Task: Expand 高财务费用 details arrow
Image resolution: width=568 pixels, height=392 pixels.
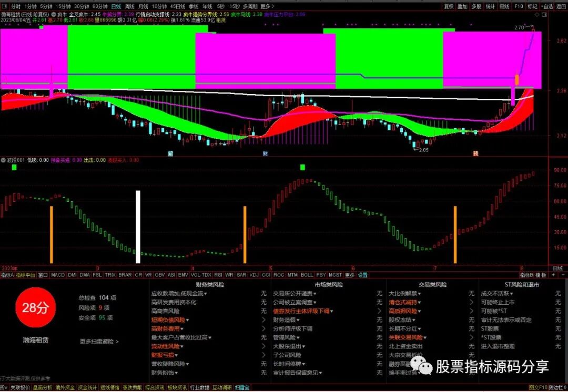Action: click(263, 328)
